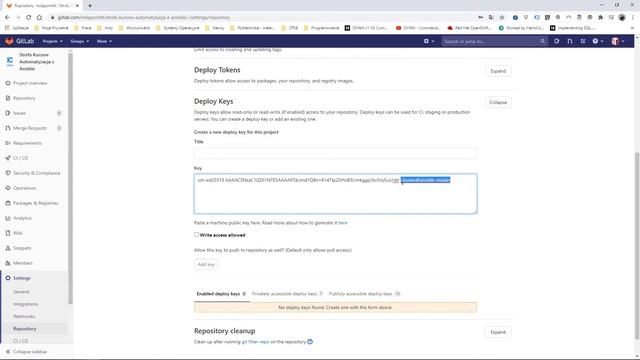Click the GitLab logo in the header
The height and width of the screenshot is (360, 640).
pyautogui.click(x=19, y=41)
